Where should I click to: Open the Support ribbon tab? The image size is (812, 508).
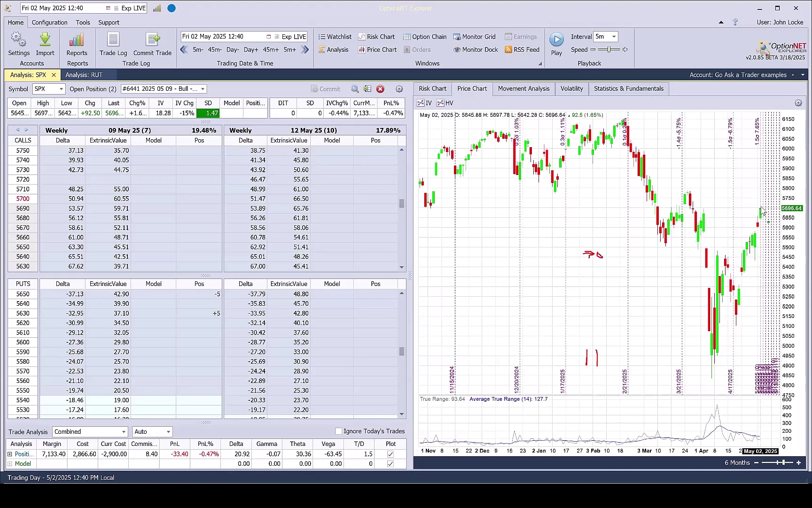(x=109, y=22)
